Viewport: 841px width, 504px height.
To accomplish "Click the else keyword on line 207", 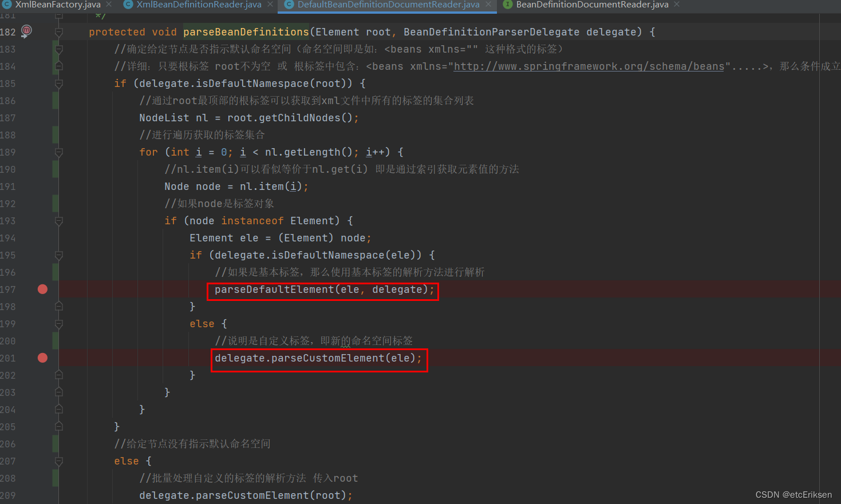I will (x=127, y=461).
